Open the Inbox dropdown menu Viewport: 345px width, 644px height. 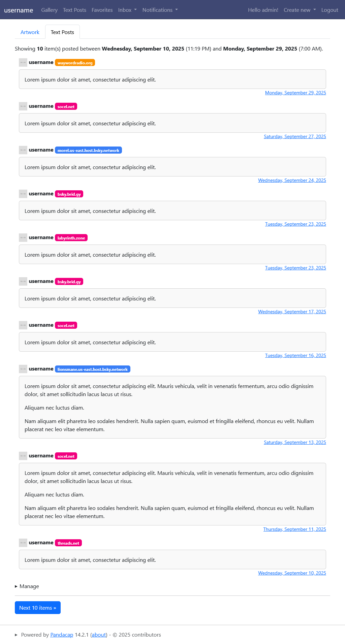(x=127, y=10)
